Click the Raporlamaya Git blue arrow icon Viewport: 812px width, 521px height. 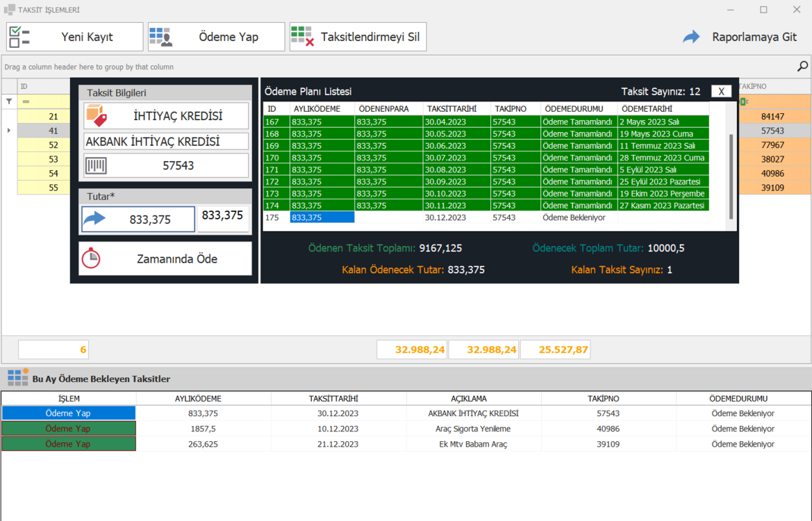click(x=691, y=37)
